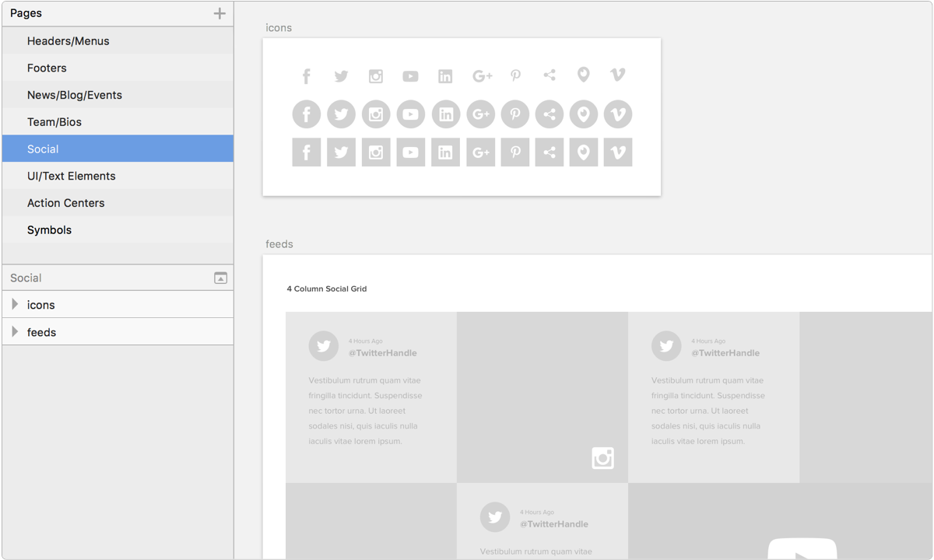This screenshot has height=560, width=934.
Task: Select the icons layer row
Action: click(x=118, y=304)
